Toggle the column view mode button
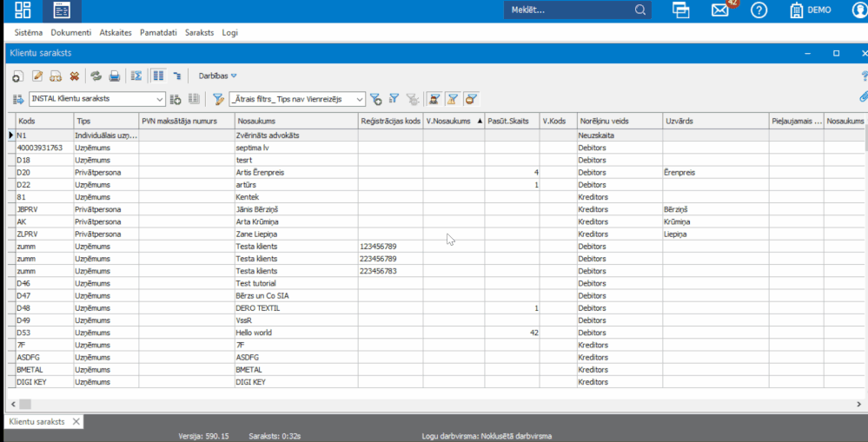This screenshot has width=868, height=442. tap(157, 76)
